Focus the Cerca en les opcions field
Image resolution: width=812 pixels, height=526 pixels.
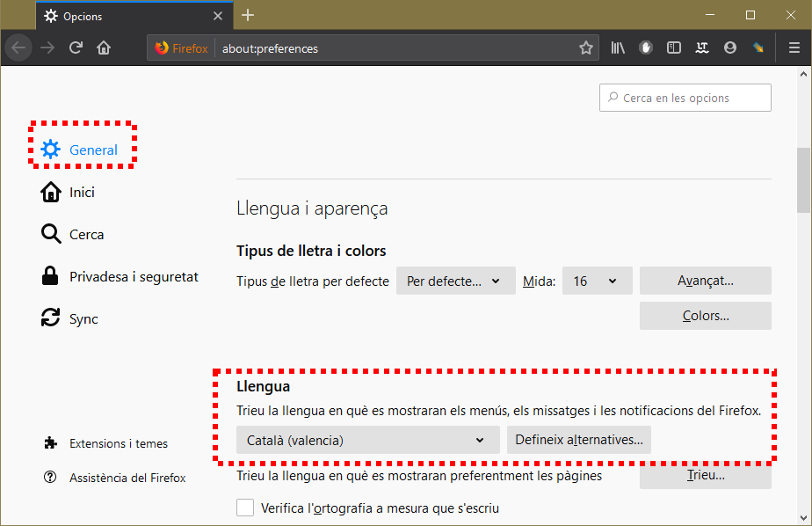click(685, 98)
